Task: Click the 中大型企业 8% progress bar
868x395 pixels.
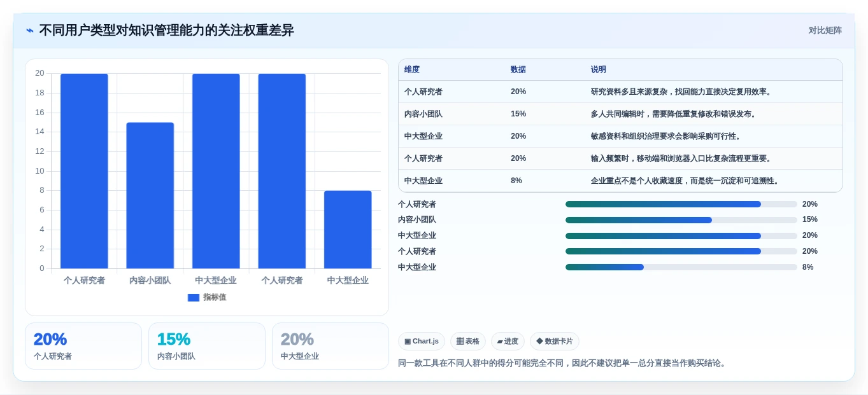Action: click(x=681, y=267)
